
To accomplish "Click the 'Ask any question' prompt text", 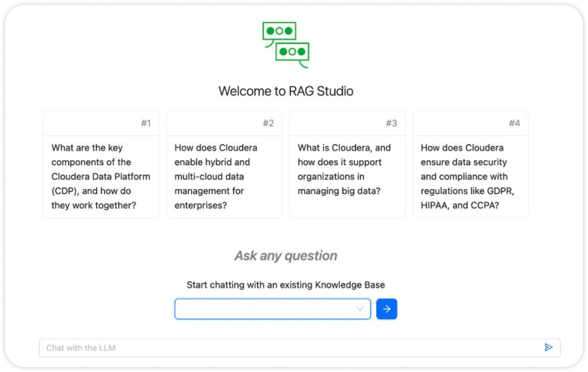I will (x=286, y=255).
